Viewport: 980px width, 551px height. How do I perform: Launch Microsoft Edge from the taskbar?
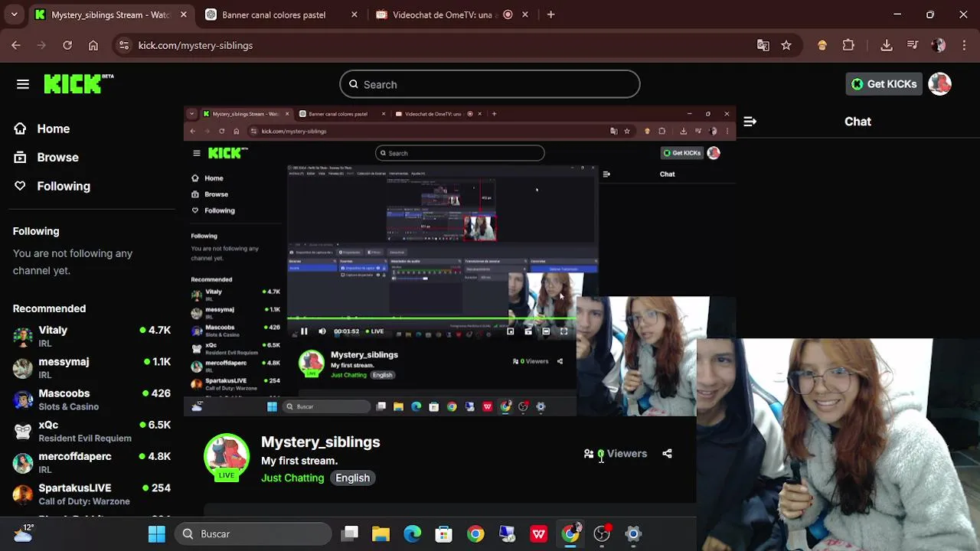(412, 533)
